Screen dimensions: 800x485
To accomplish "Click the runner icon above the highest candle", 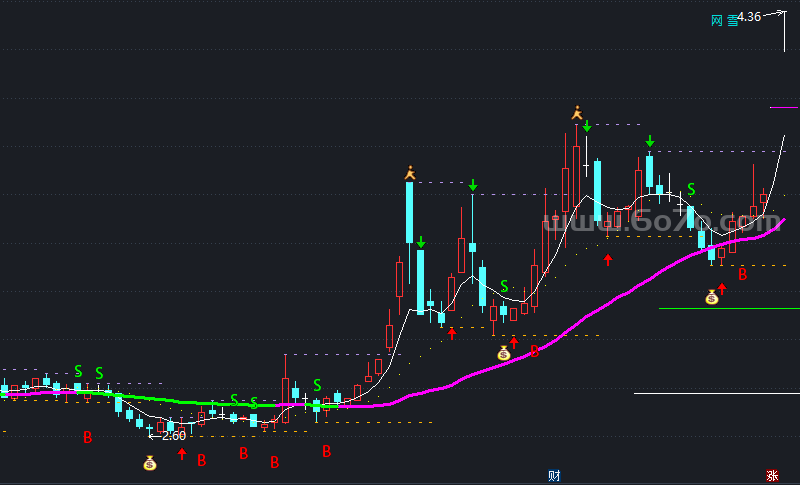I will click(577, 113).
